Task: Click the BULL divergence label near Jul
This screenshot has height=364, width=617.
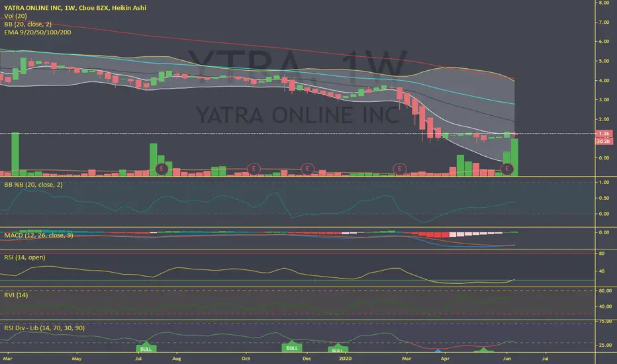Action: pyautogui.click(x=146, y=349)
